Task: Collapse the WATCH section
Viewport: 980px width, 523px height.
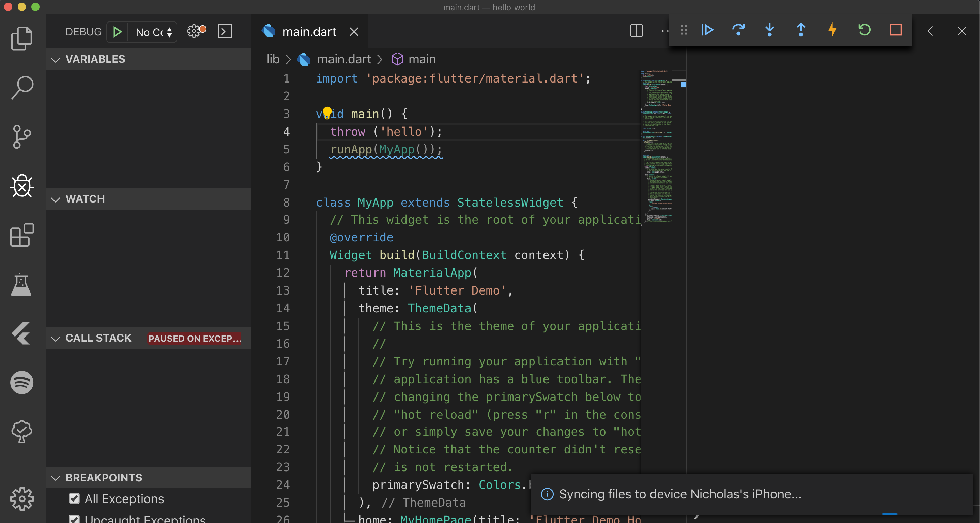Action: point(56,199)
